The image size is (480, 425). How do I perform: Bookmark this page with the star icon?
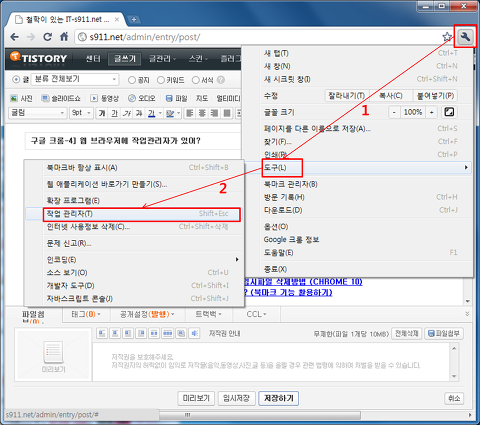(447, 37)
